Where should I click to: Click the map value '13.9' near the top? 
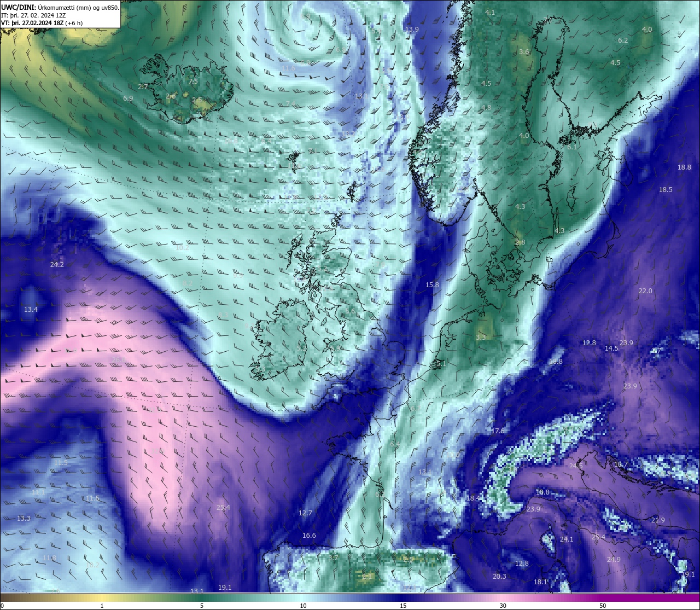tap(412, 29)
